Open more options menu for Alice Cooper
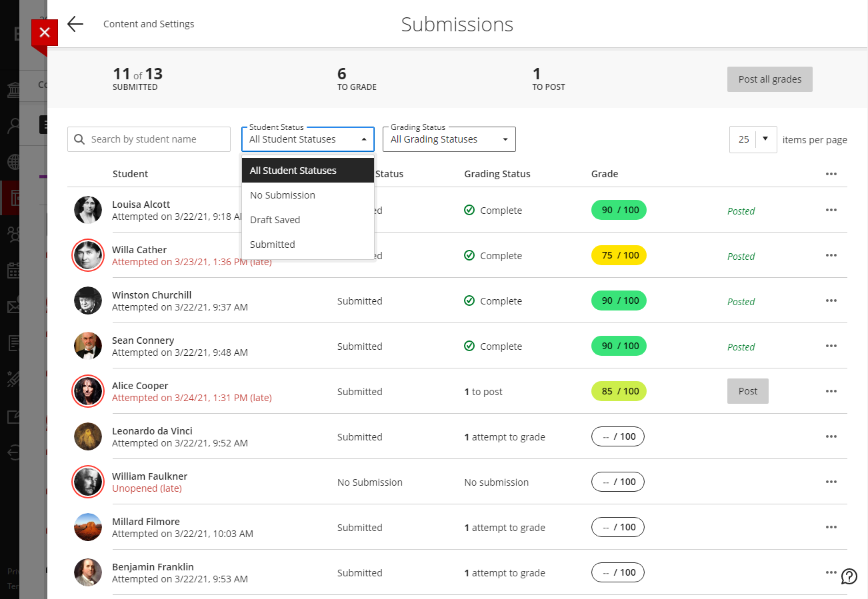Image resolution: width=868 pixels, height=599 pixels. coord(831,391)
